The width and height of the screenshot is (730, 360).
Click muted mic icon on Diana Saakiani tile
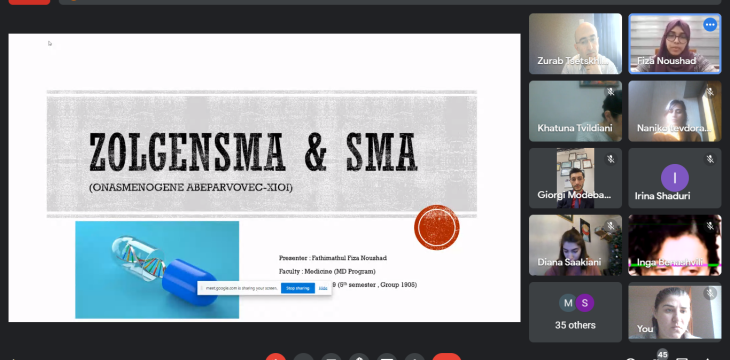pyautogui.click(x=610, y=226)
